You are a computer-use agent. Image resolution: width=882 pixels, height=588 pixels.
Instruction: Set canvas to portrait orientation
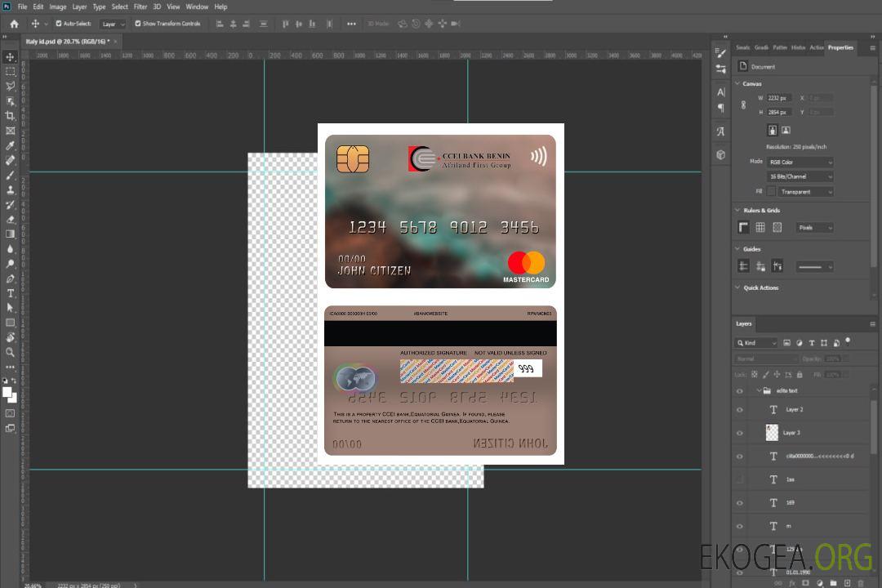coord(773,131)
